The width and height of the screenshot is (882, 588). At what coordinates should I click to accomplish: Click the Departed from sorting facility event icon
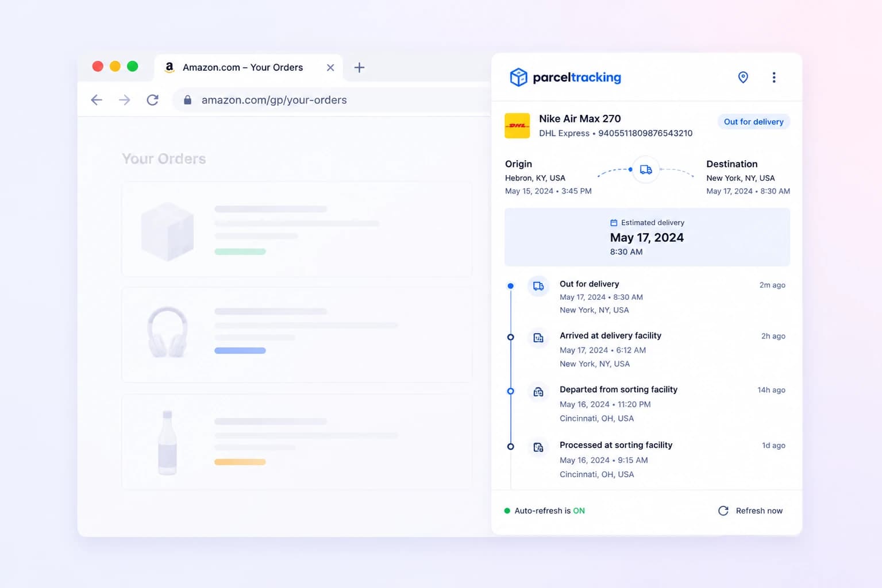click(x=538, y=392)
